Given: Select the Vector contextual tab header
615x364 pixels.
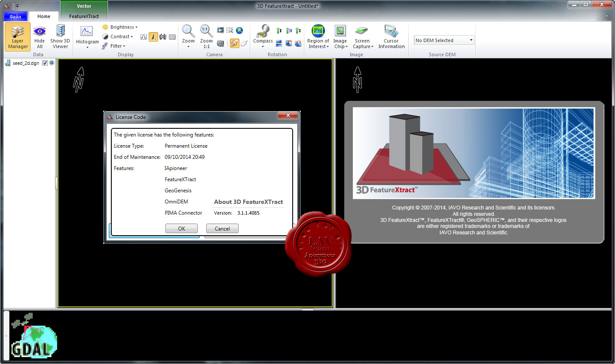Looking at the screenshot, I should (x=84, y=6).
